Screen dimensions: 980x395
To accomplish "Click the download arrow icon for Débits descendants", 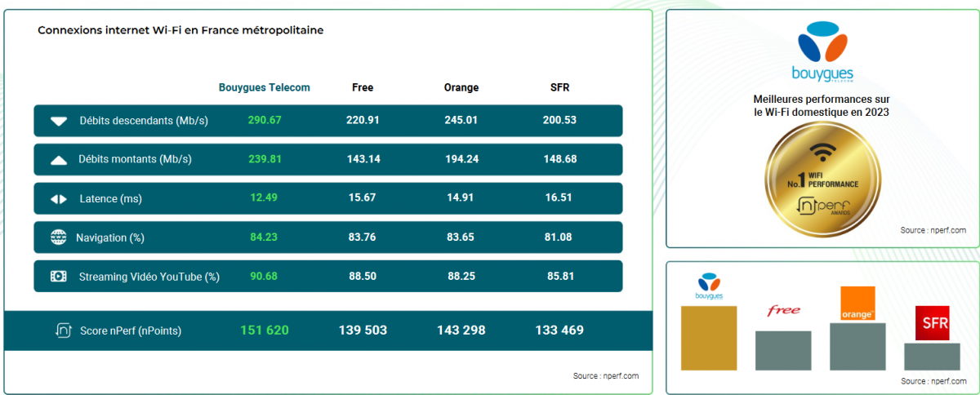I will pos(59,121).
